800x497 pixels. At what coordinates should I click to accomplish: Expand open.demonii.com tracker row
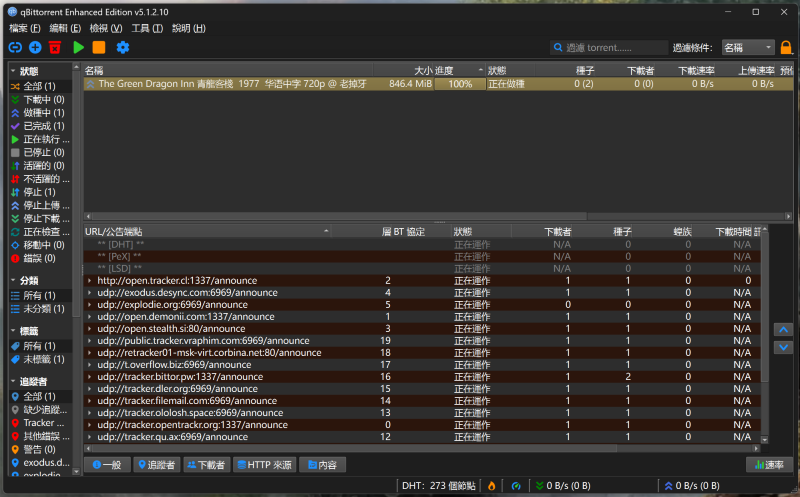[89, 317]
